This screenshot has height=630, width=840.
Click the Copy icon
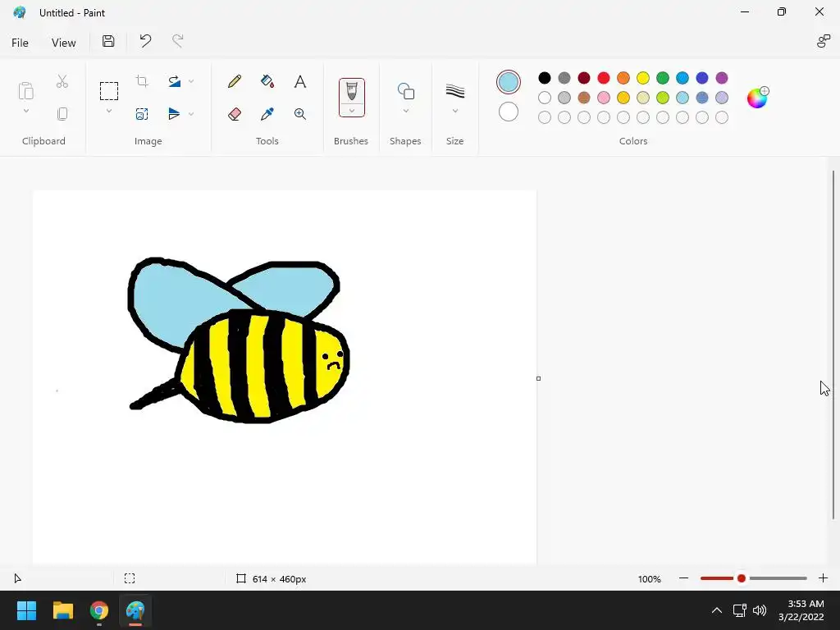pos(62,113)
